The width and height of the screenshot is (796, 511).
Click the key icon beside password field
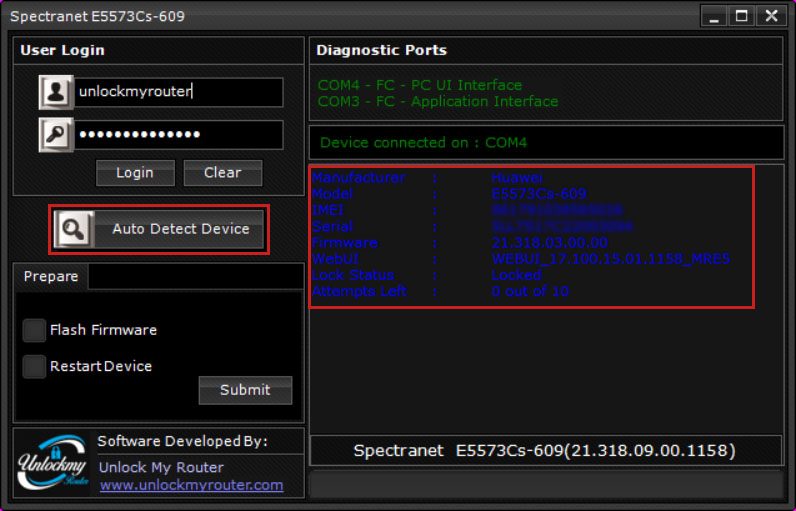pos(56,134)
